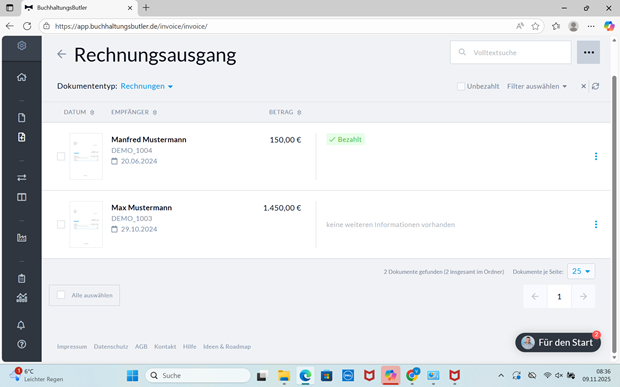Check Alle auswählen
The image size is (620, 387).
pos(61,295)
